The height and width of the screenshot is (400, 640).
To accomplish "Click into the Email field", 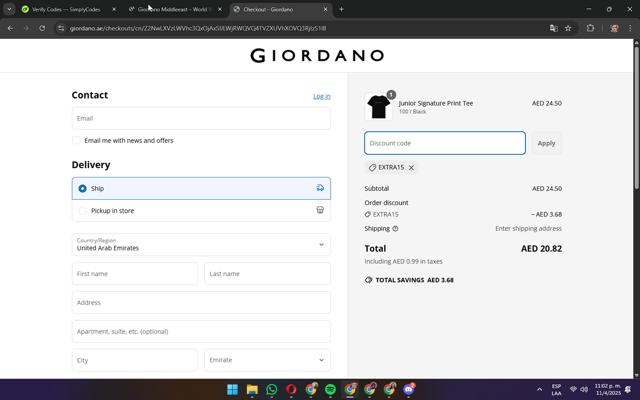I will click(201, 118).
